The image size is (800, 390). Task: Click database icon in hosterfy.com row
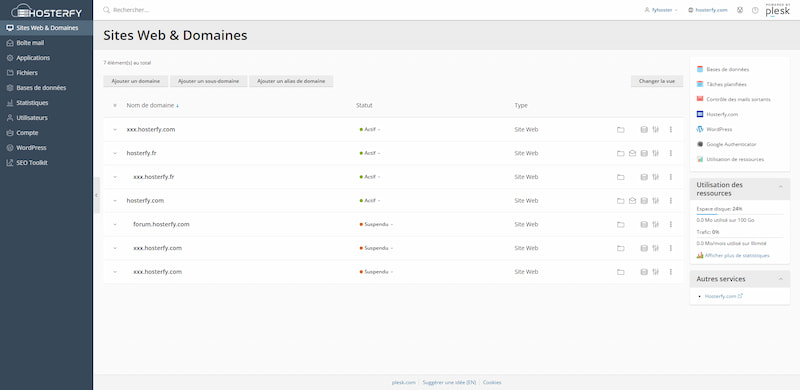pos(644,201)
